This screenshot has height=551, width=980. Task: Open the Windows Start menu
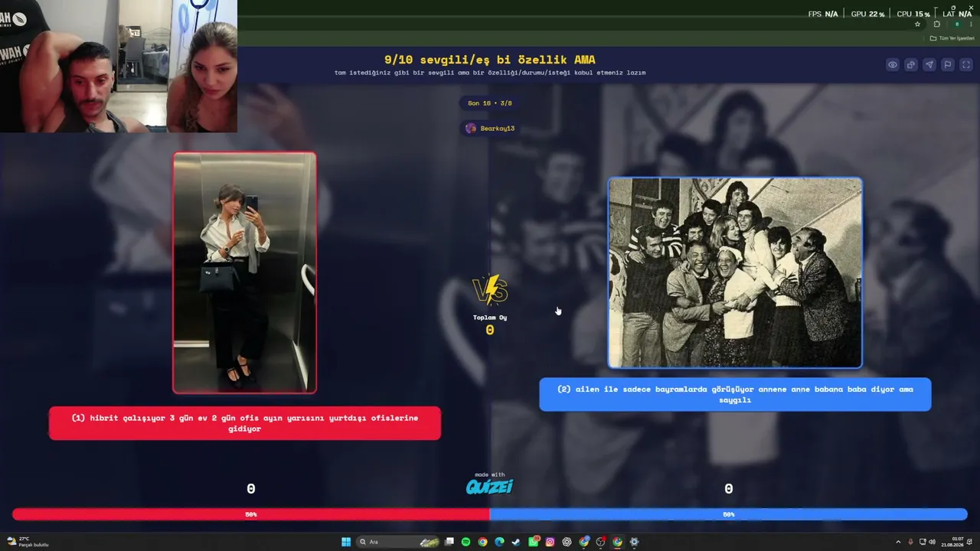tap(346, 542)
